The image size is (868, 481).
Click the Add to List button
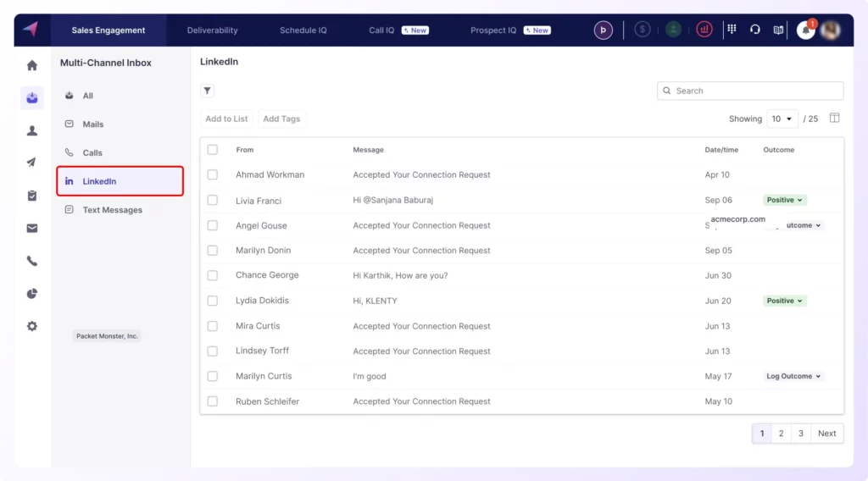pos(226,119)
